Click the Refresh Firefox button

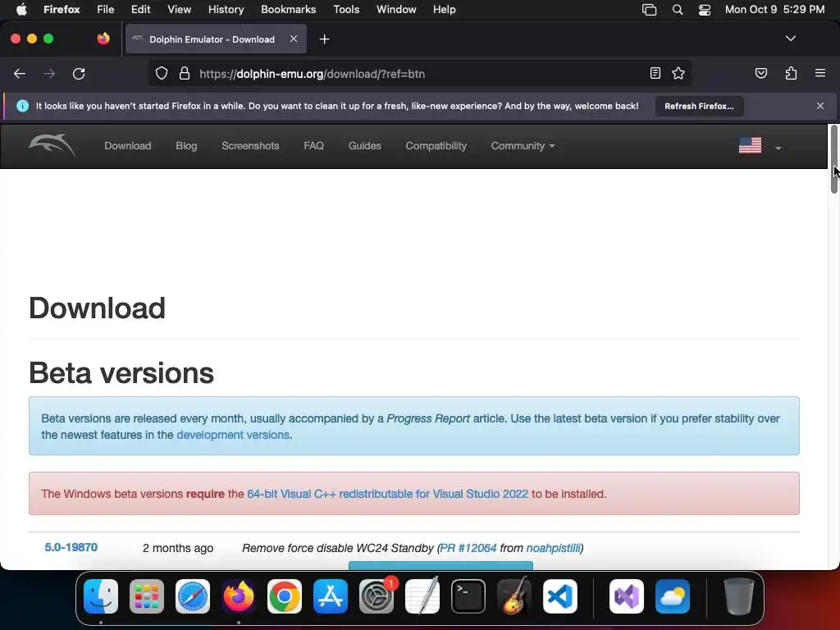pos(699,106)
